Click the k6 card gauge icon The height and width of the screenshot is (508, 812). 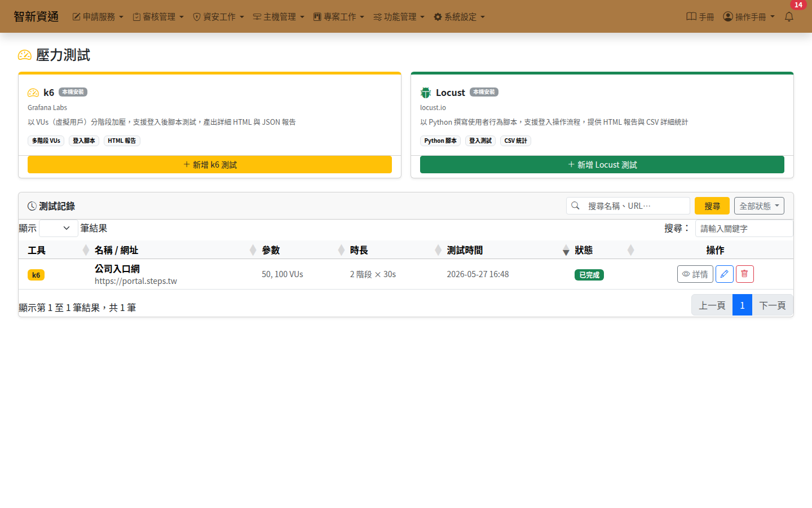(33, 93)
